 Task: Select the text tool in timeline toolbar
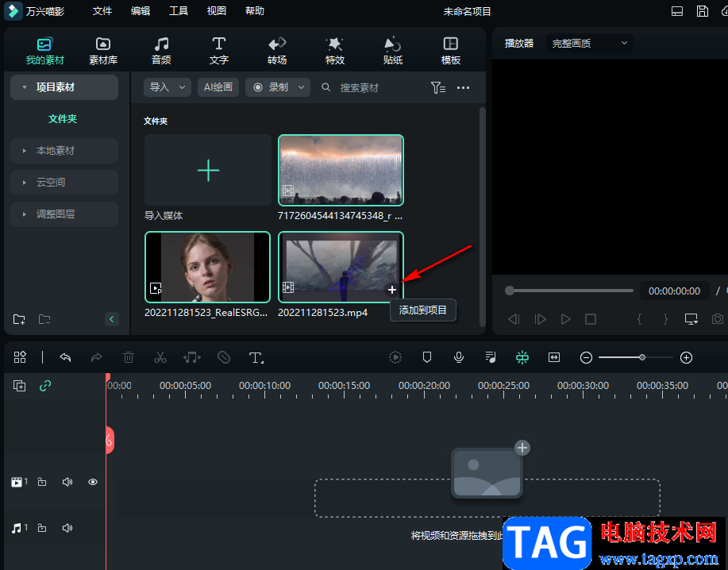tap(256, 358)
